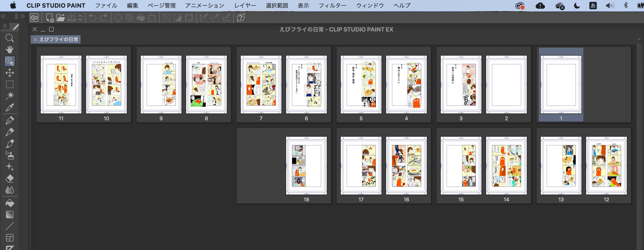
Task: Click the New file icon
Action: [50, 18]
